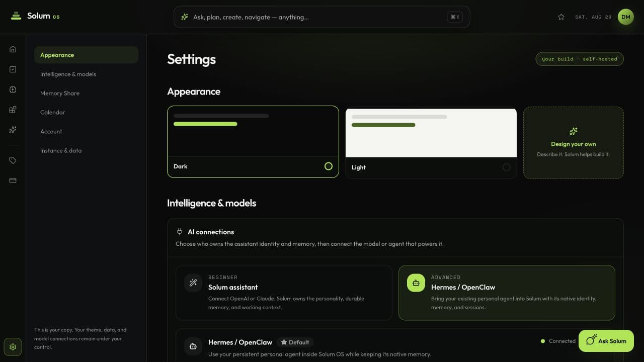Open the Tasks checkbox icon in left rail
The width and height of the screenshot is (644, 362).
coord(13,69)
